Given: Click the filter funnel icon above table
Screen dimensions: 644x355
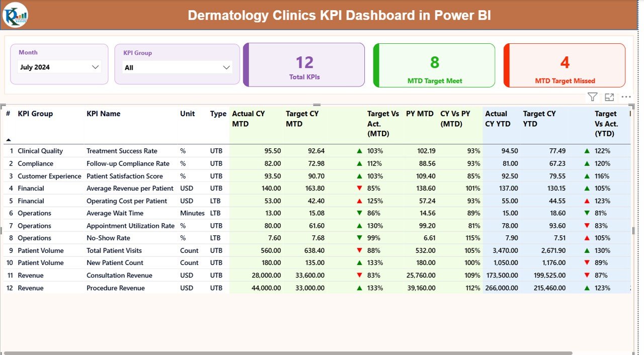Looking at the screenshot, I should point(592,97).
